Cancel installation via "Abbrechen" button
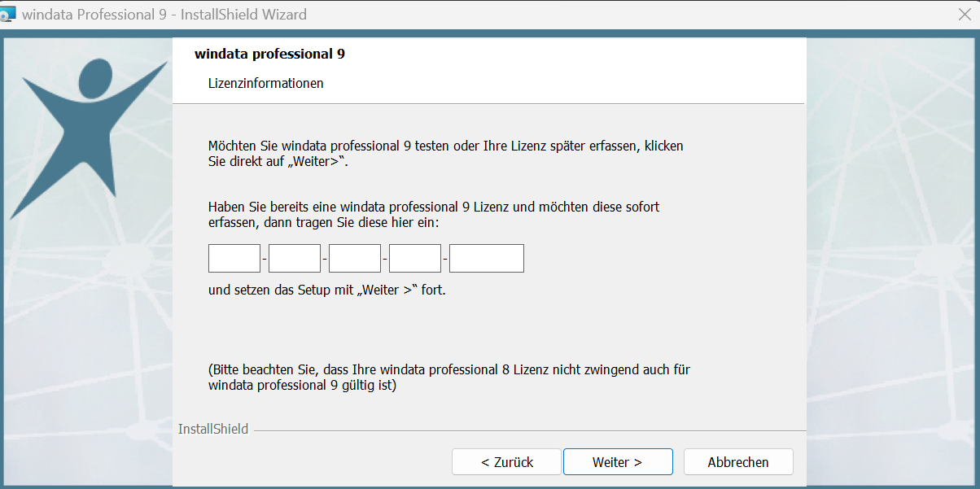Image resolution: width=980 pixels, height=489 pixels. click(x=738, y=462)
